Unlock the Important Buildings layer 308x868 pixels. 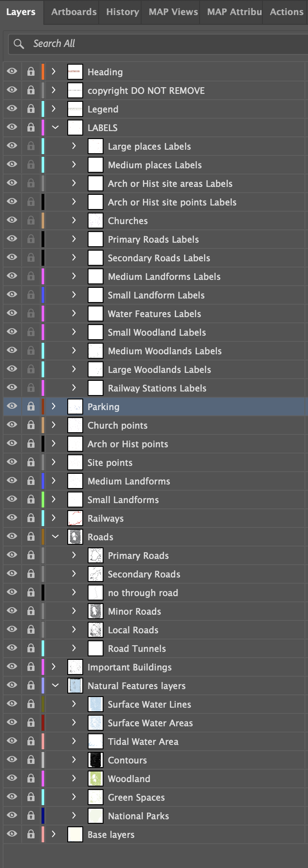pos(31,667)
